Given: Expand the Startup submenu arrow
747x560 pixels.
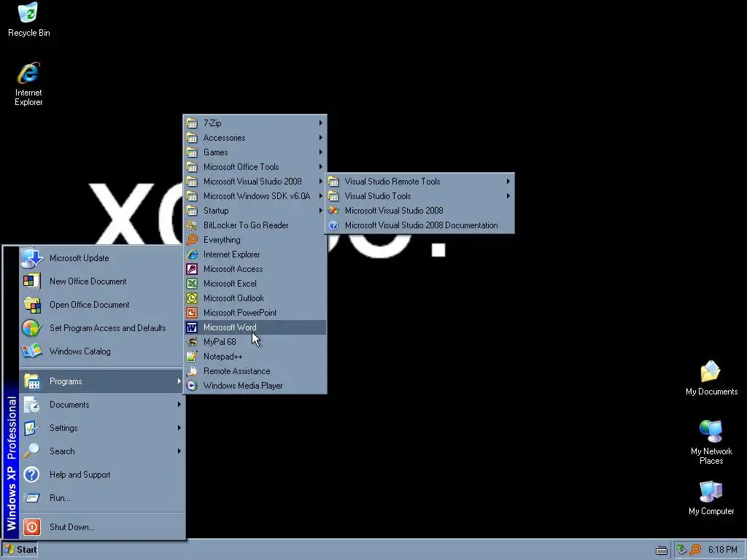Looking at the screenshot, I should 321,211.
